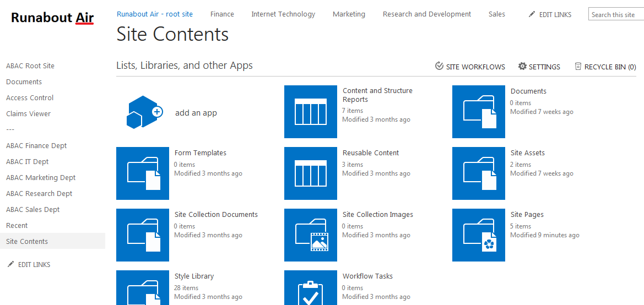Click EDIT LINKS under the left sidebar

[x=29, y=264]
